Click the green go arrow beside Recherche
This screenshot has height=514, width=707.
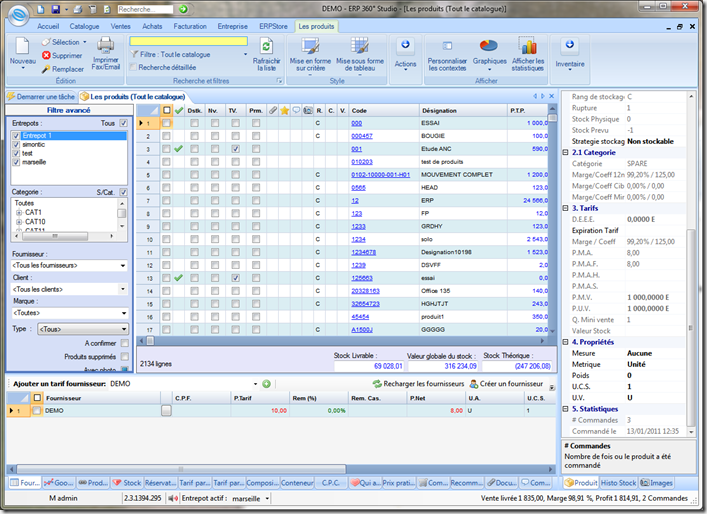pyautogui.click(x=183, y=9)
